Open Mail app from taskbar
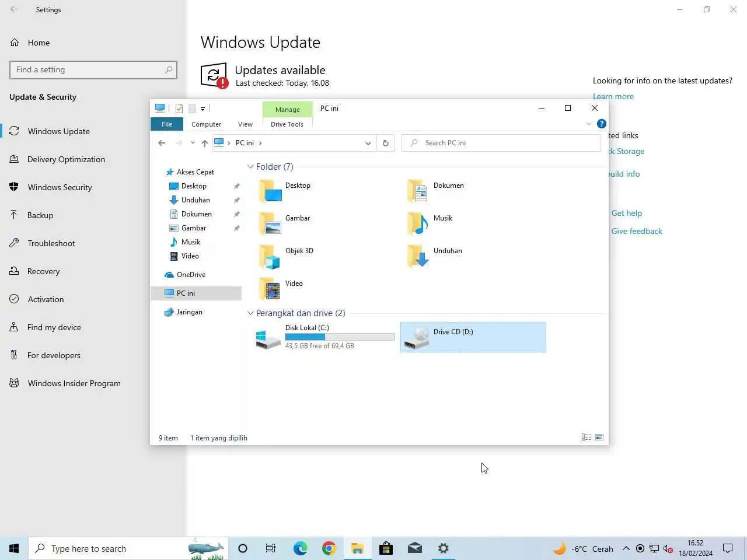The image size is (747, 560). pyautogui.click(x=415, y=548)
